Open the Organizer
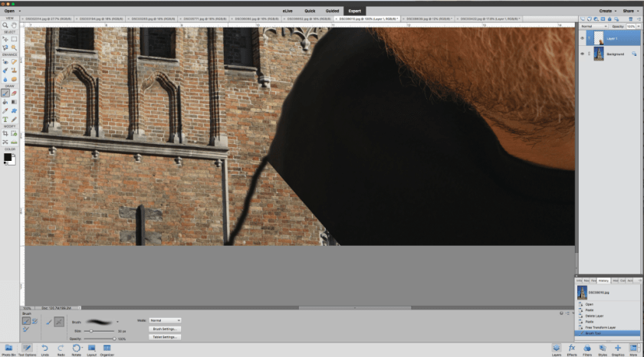 107,349
